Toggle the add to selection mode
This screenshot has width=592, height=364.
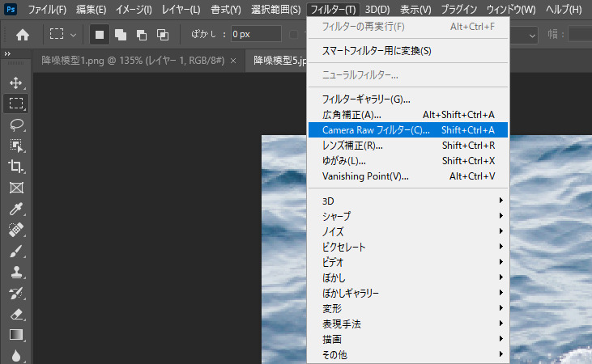[x=120, y=35]
